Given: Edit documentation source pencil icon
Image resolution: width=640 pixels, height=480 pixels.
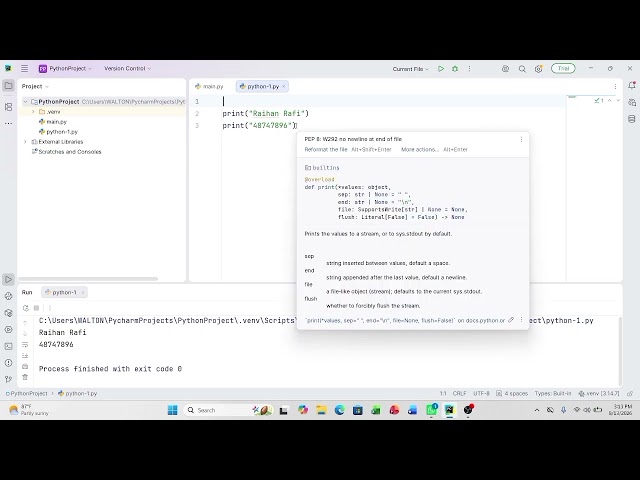Looking at the screenshot, I should coord(511,320).
